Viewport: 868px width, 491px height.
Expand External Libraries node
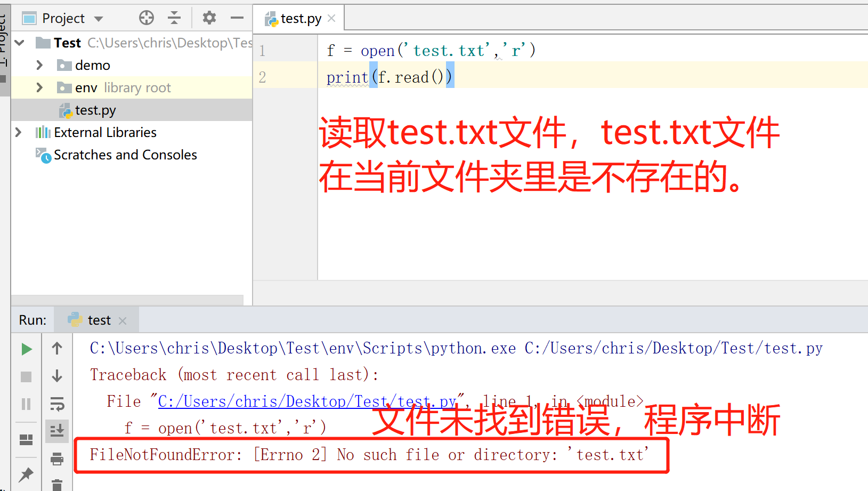tap(18, 132)
